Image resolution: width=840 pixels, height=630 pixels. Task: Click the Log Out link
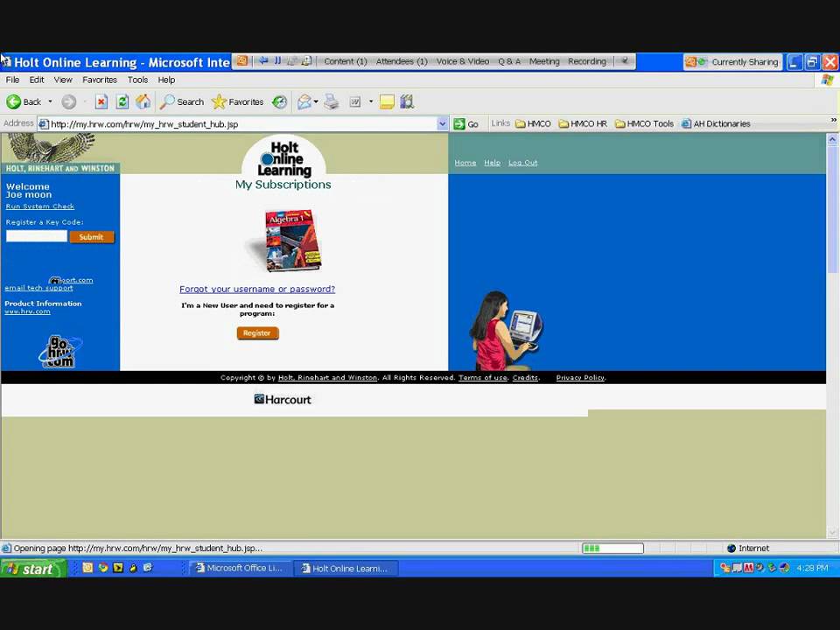coord(523,163)
